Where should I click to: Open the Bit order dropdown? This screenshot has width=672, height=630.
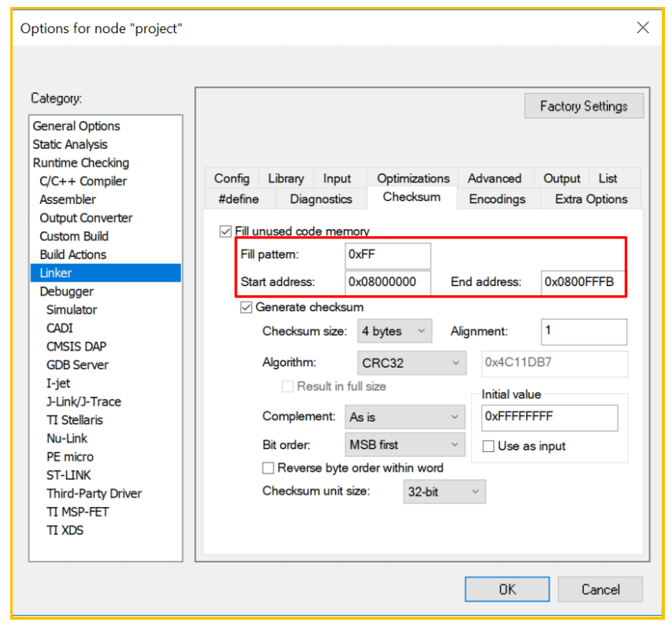405,445
